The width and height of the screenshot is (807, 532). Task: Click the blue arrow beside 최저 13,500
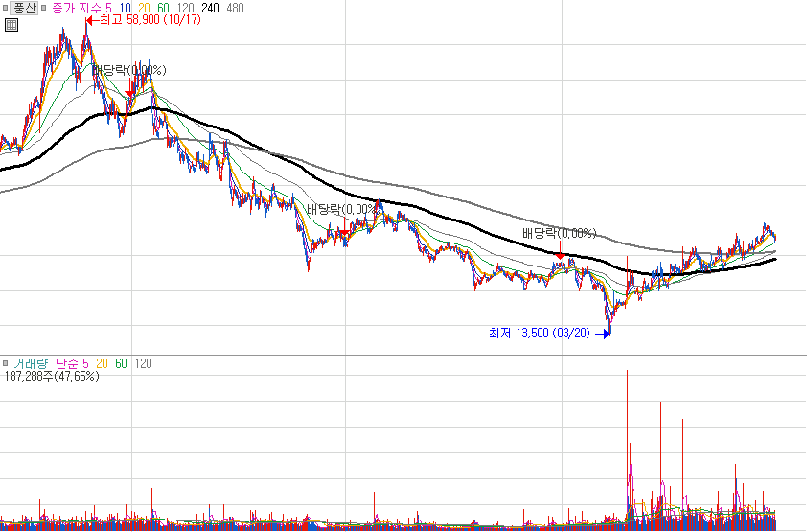pos(602,334)
